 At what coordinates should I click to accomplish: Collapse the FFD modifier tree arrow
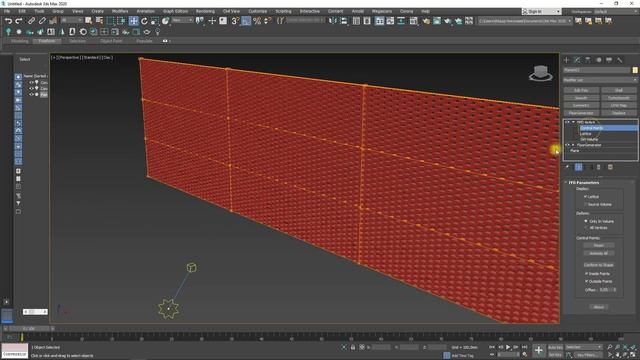[573, 122]
